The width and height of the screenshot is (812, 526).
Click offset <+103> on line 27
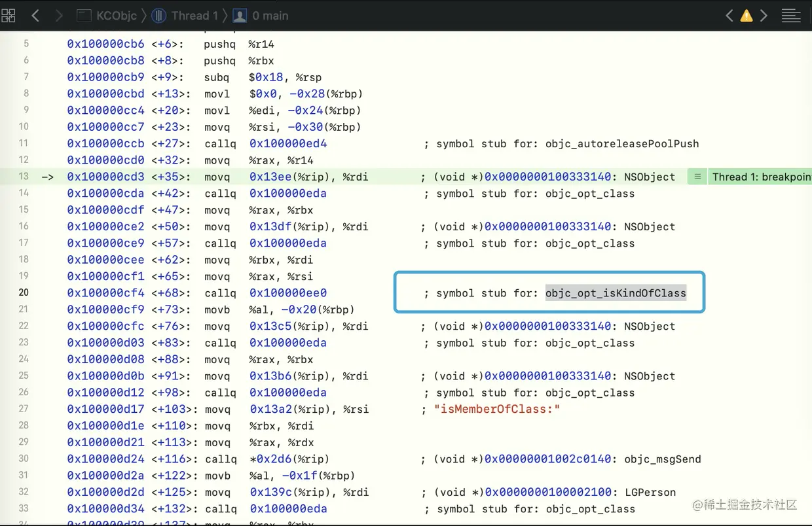tap(174, 410)
